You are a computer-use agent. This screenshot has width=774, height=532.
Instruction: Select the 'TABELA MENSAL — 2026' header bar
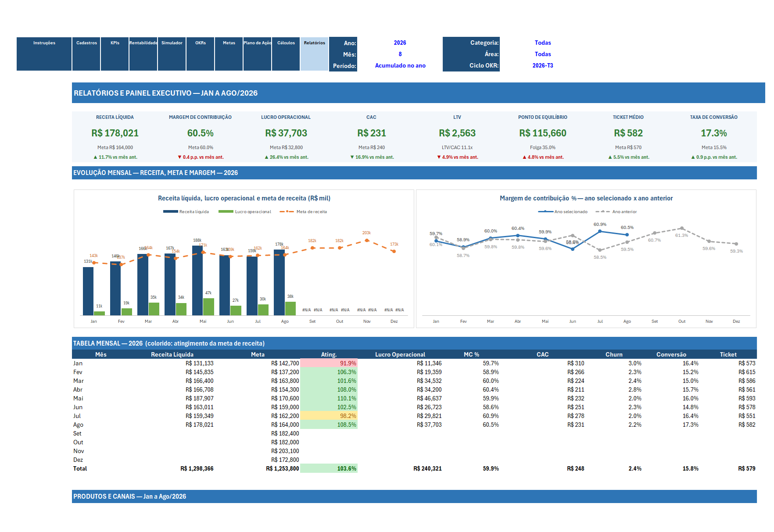point(414,343)
